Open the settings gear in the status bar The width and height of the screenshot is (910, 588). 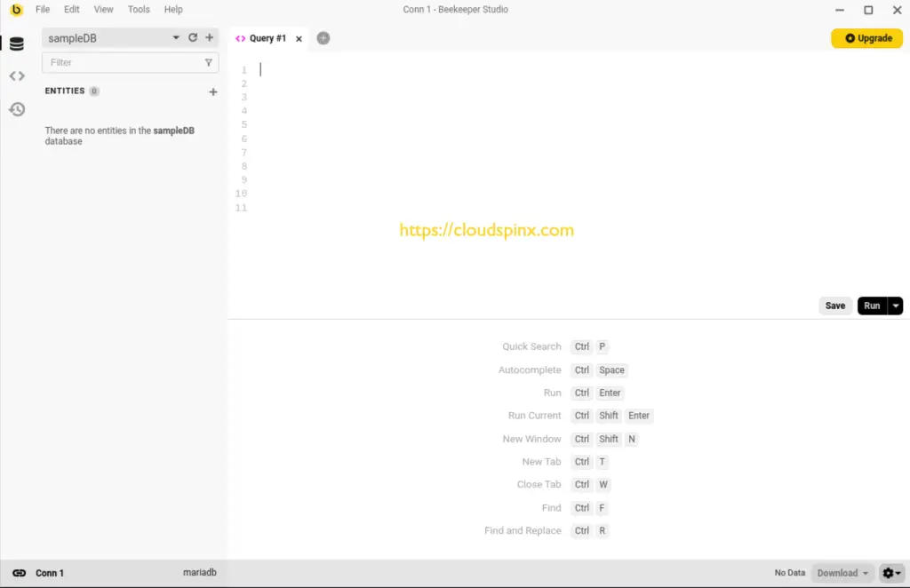pos(890,573)
